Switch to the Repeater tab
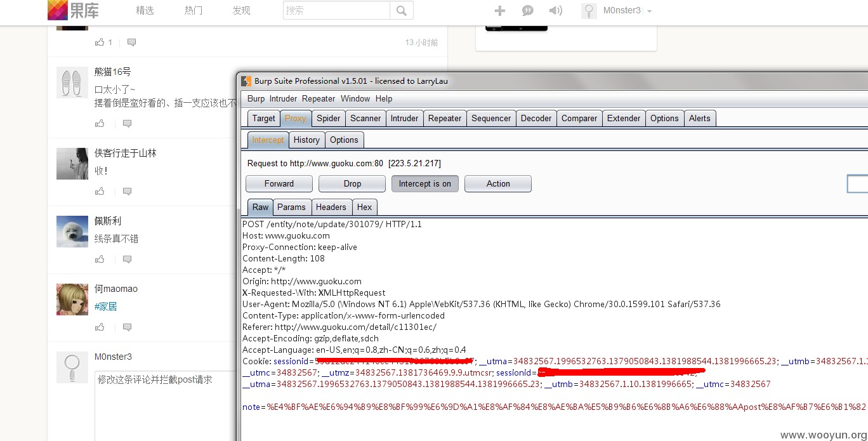Viewport: 868px width, 441px height. coord(445,118)
